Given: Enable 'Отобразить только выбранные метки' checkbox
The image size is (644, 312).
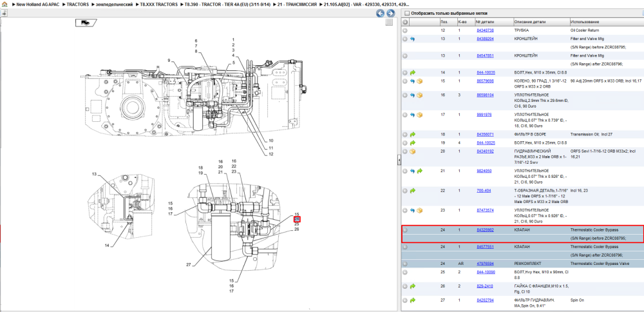Looking at the screenshot, I should tap(406, 13).
